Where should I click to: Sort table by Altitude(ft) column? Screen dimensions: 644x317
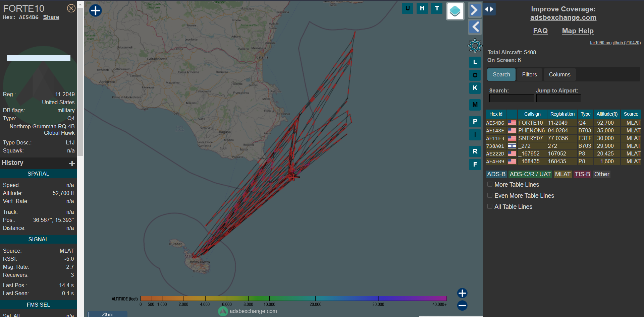(607, 114)
